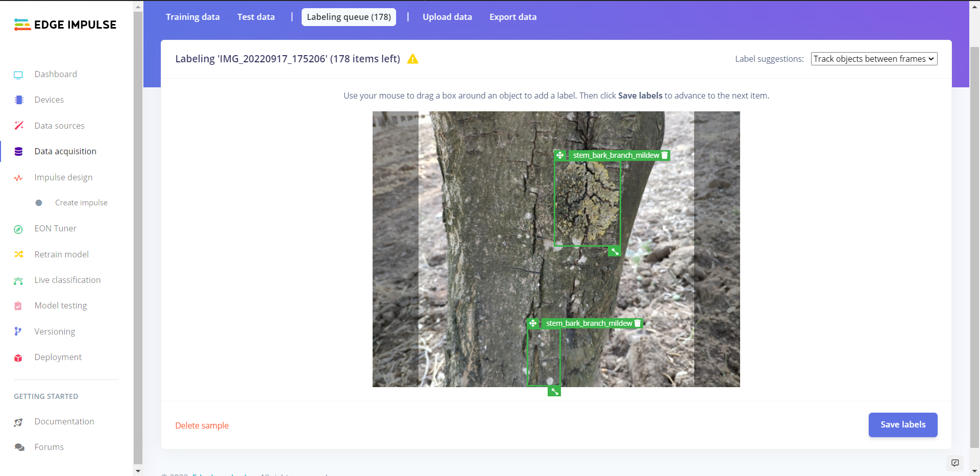The width and height of the screenshot is (980, 476).
Task: Switch to the Training data tab
Action: click(192, 17)
